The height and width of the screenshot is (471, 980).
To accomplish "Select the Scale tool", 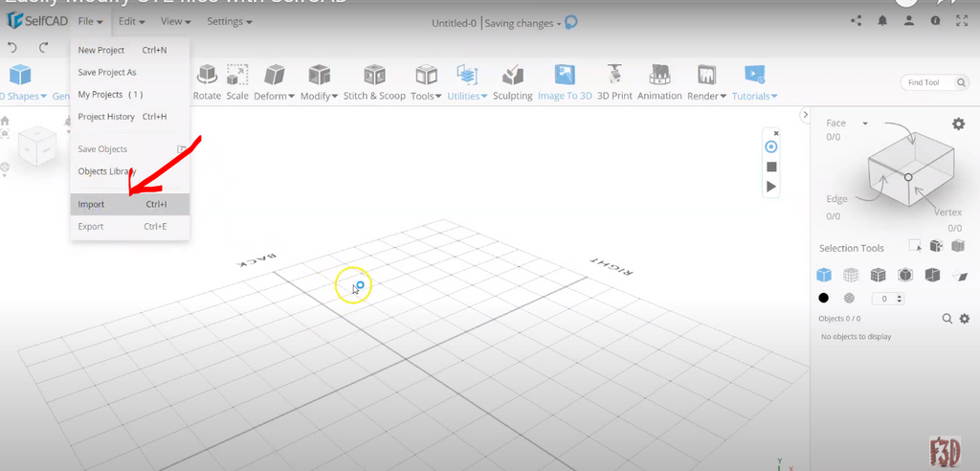I will 237,82.
